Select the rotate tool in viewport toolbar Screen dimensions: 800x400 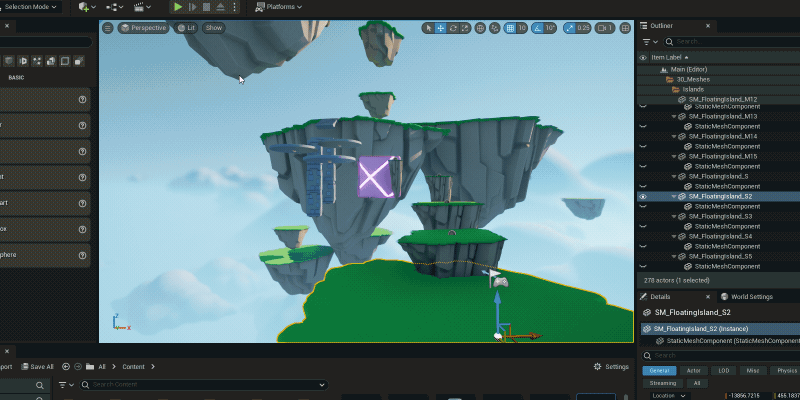454,28
